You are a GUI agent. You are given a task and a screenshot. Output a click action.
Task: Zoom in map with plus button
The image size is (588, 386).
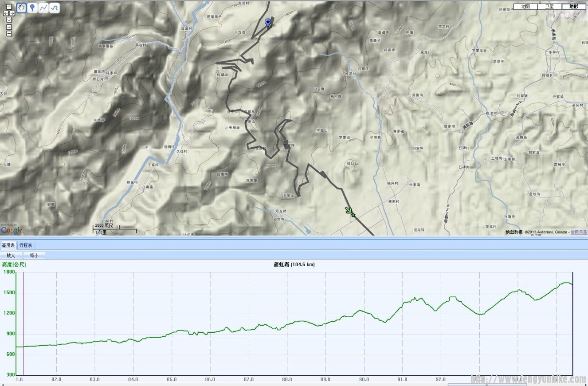[x=9, y=27]
